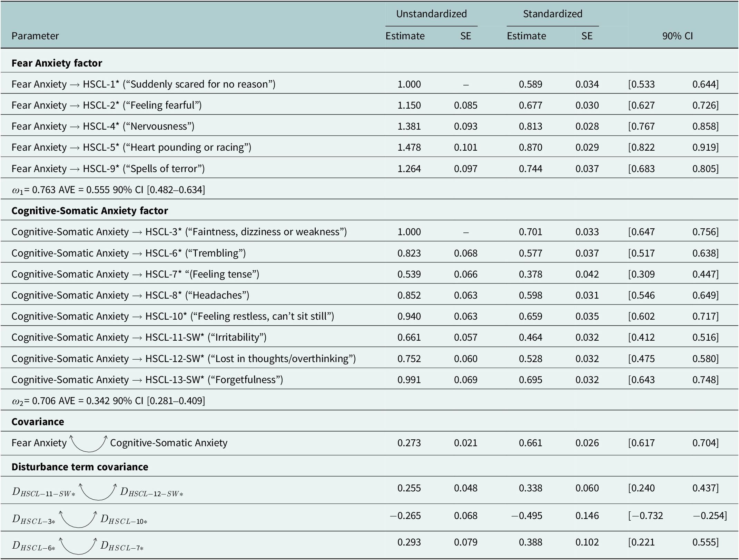Click the HSCL-4 'Nervousness' row label

click(103, 126)
